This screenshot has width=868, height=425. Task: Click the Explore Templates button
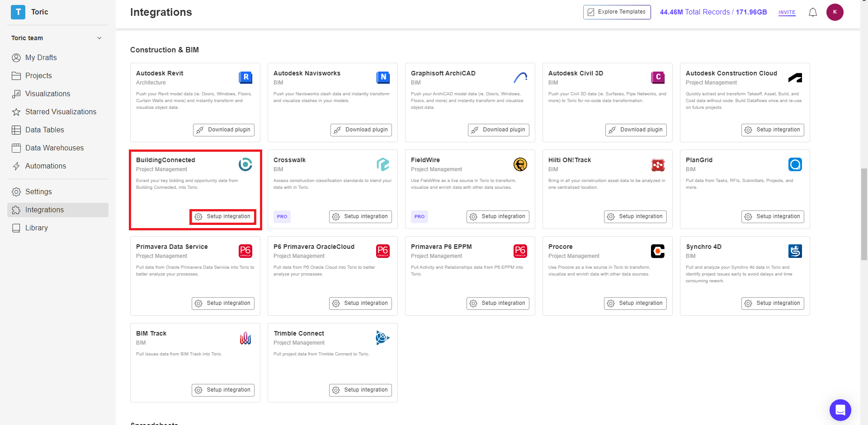click(x=617, y=12)
